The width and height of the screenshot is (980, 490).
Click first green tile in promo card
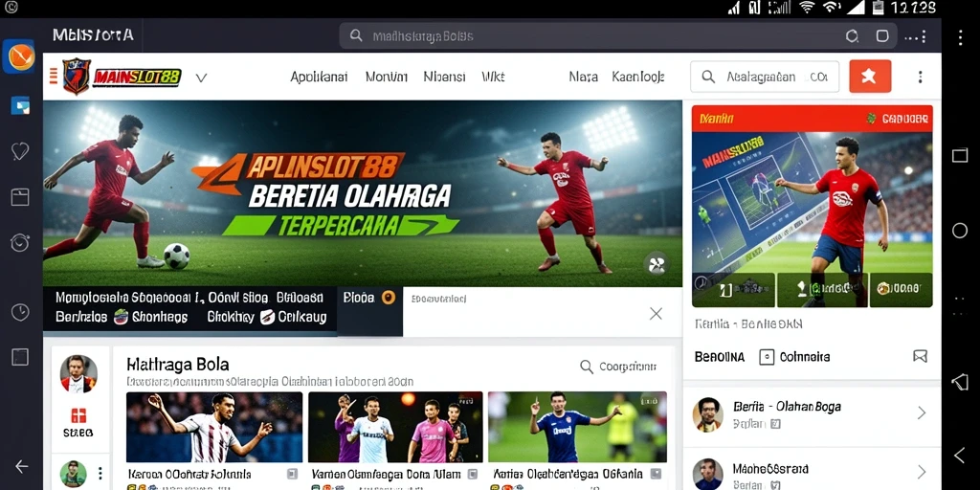pyautogui.click(x=733, y=289)
